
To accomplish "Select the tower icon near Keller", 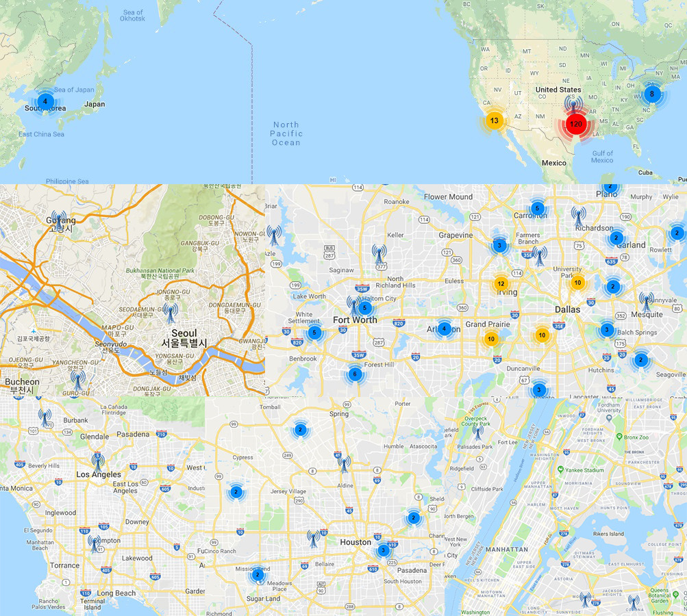I will pos(379,255).
